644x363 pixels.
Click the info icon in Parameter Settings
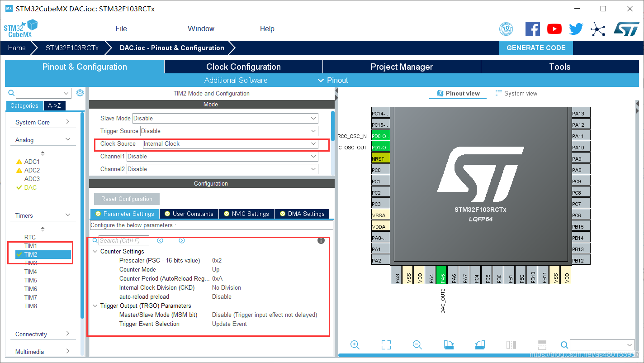coord(321,240)
